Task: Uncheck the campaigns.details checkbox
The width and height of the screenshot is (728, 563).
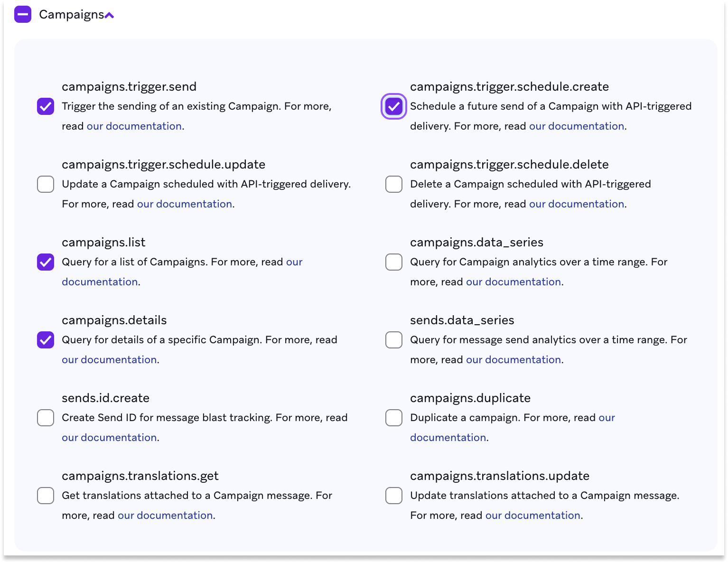Action: (x=45, y=340)
